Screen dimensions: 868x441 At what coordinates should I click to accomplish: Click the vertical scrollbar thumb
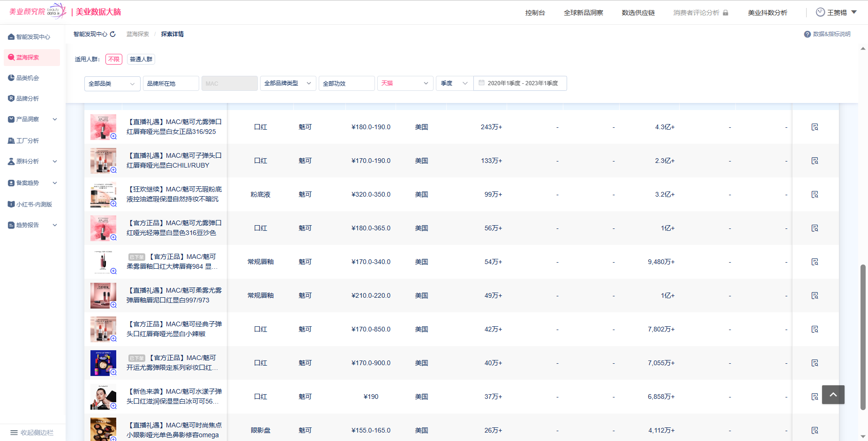tap(862, 337)
